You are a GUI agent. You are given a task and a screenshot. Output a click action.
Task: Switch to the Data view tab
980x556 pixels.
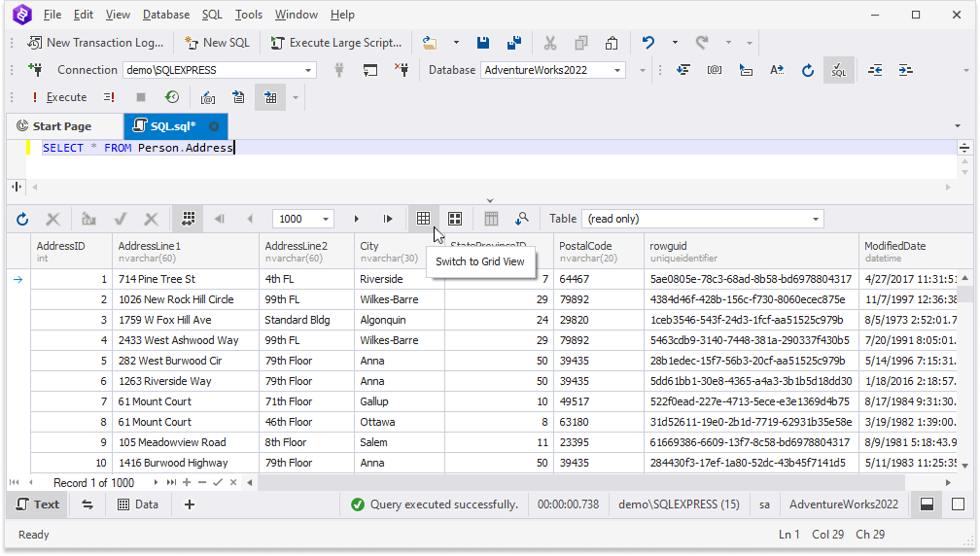click(x=138, y=504)
